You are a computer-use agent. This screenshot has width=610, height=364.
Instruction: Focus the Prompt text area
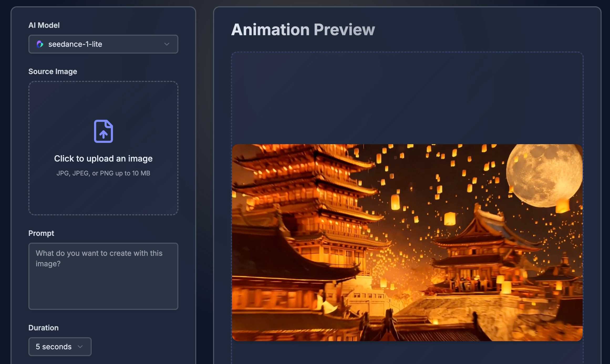(103, 276)
